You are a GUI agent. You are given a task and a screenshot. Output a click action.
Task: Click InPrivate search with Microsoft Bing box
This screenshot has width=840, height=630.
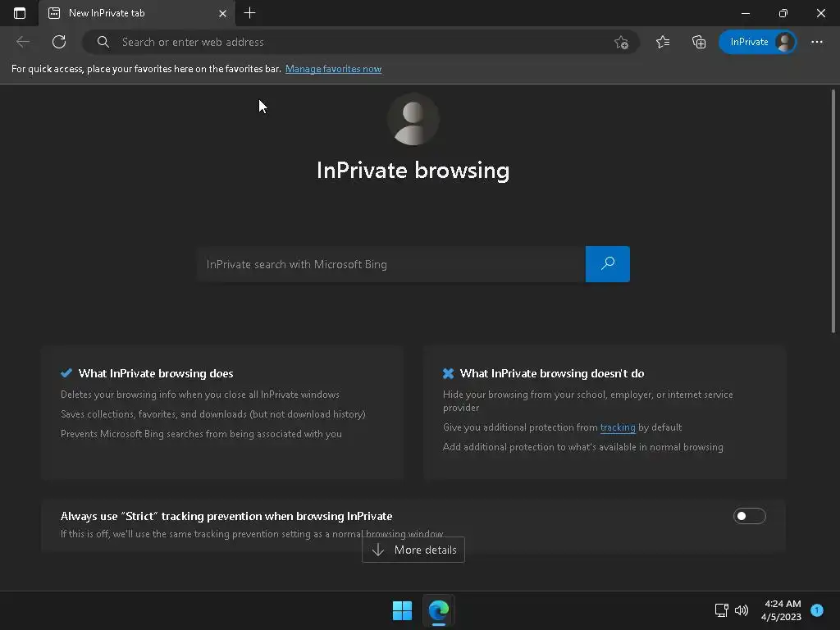(x=390, y=264)
